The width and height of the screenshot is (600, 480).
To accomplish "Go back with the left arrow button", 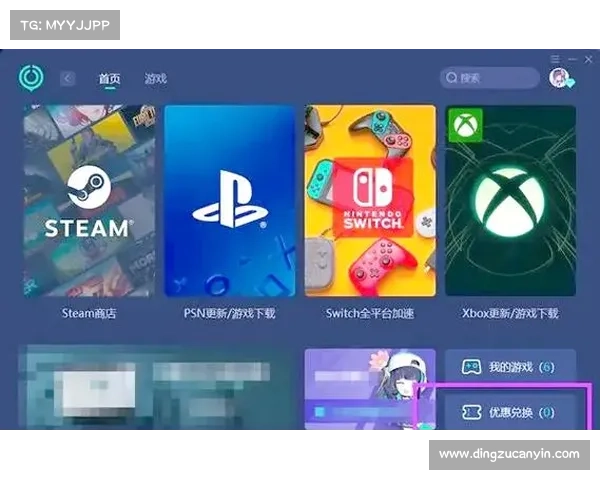I will coord(68,79).
